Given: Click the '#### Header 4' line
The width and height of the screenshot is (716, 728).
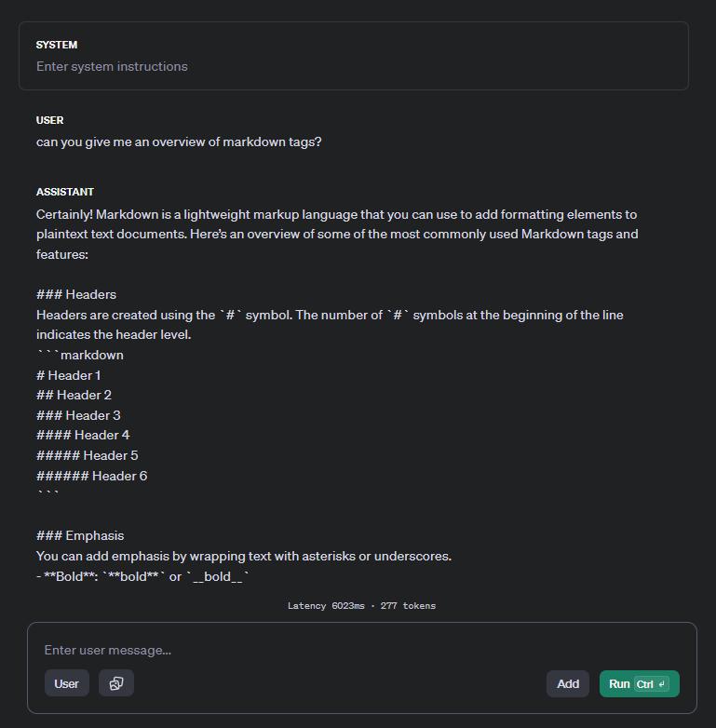Looking at the screenshot, I should tap(83, 435).
